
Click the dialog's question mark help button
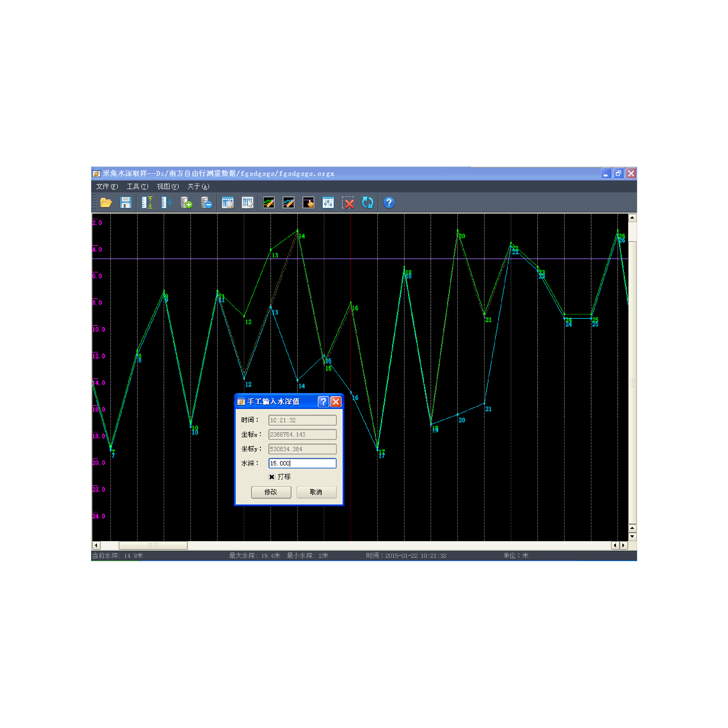pos(323,402)
